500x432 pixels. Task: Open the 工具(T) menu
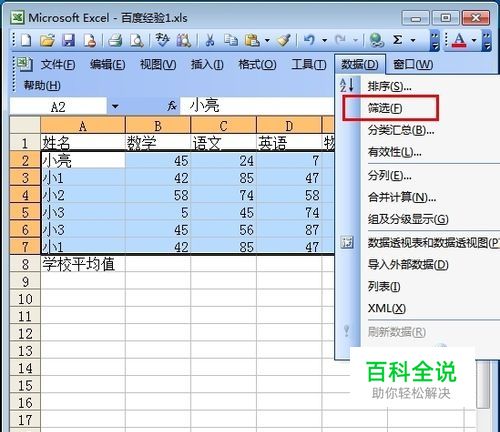(309, 64)
